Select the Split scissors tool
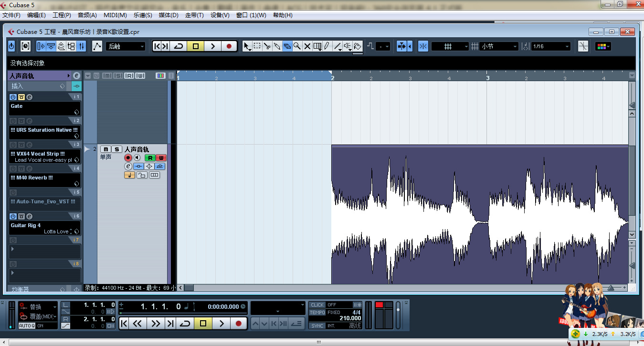The image size is (644, 346). tap(267, 46)
